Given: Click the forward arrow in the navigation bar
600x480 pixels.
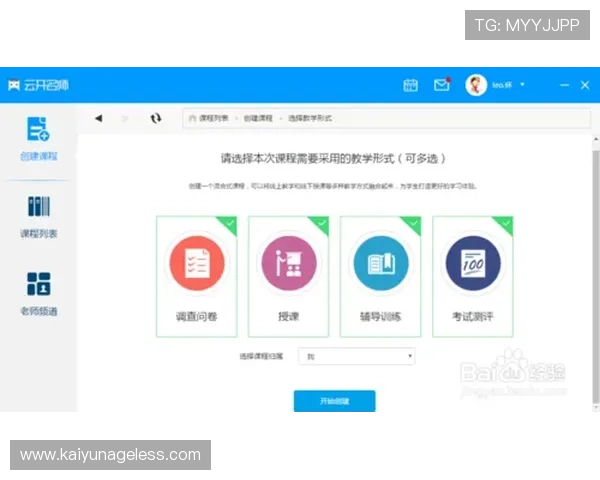Looking at the screenshot, I should pyautogui.click(x=125, y=118).
